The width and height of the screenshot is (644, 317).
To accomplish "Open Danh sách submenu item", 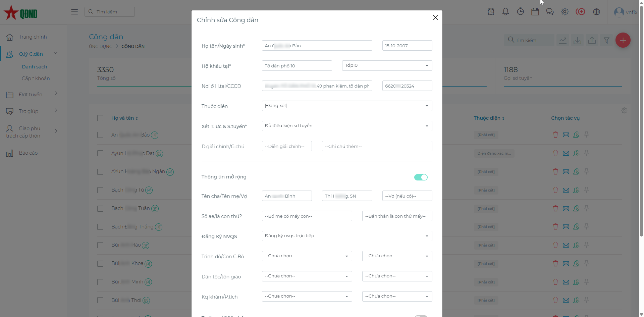I will (x=35, y=67).
